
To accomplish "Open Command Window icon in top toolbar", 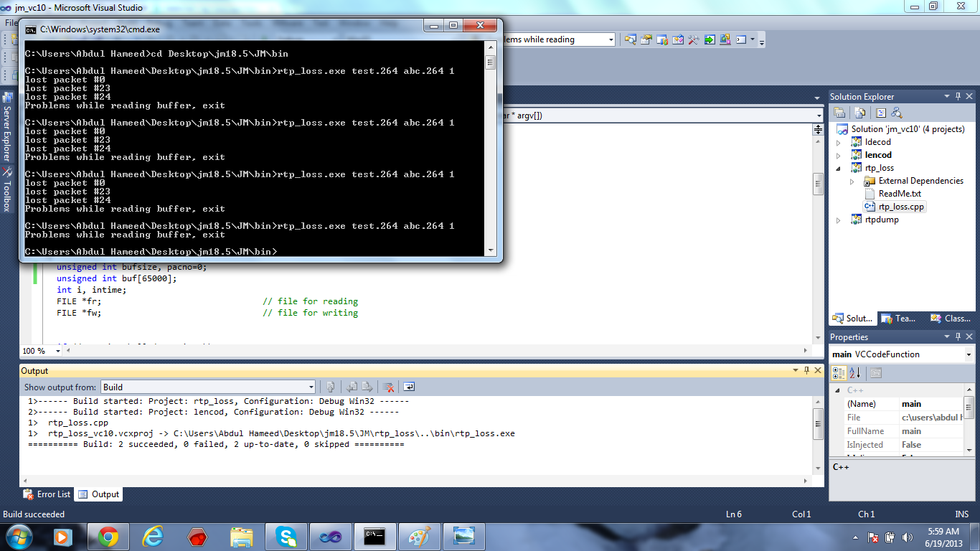I will click(742, 39).
